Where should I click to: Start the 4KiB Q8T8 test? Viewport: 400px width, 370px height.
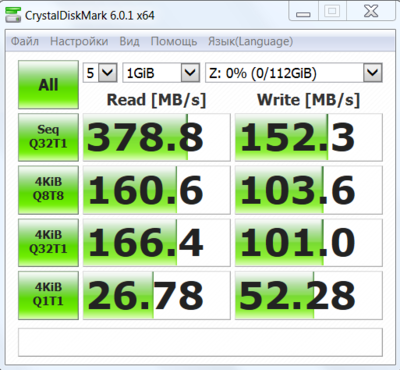(48, 190)
